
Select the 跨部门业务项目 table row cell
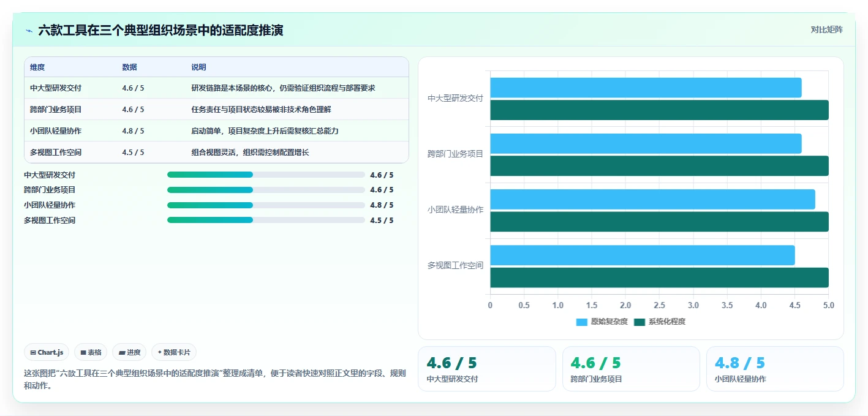pyautogui.click(x=56, y=110)
